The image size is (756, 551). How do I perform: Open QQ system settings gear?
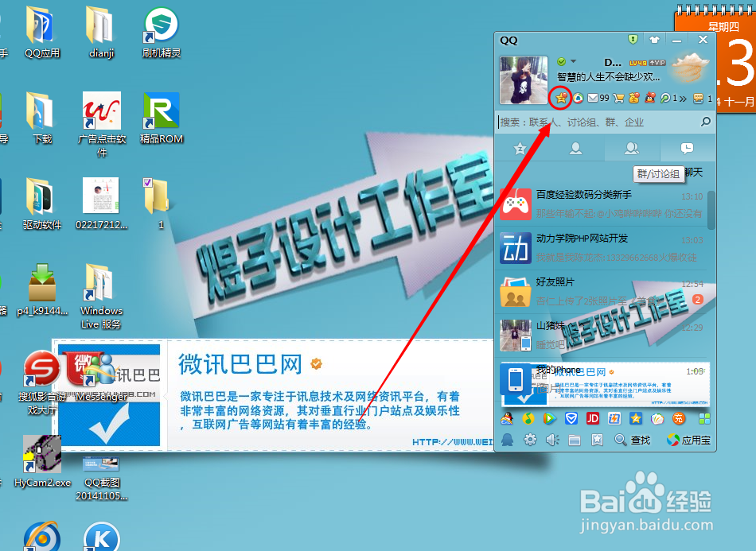coord(530,440)
